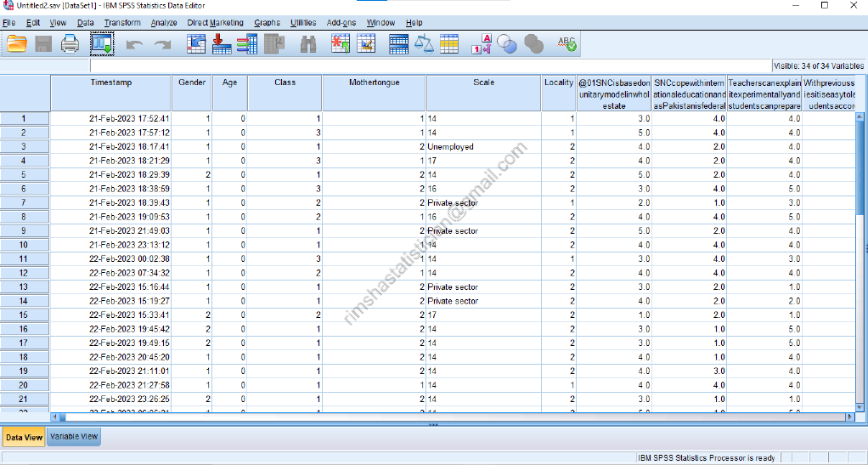This screenshot has height=465, width=868.
Task: Click the horizontal scrollbar left arrow
Action: click(x=54, y=417)
